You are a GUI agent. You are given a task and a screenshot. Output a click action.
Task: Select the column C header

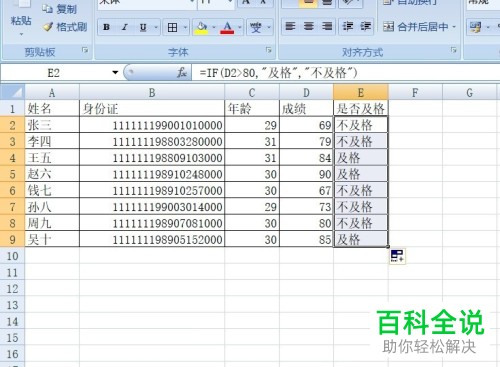coord(252,92)
